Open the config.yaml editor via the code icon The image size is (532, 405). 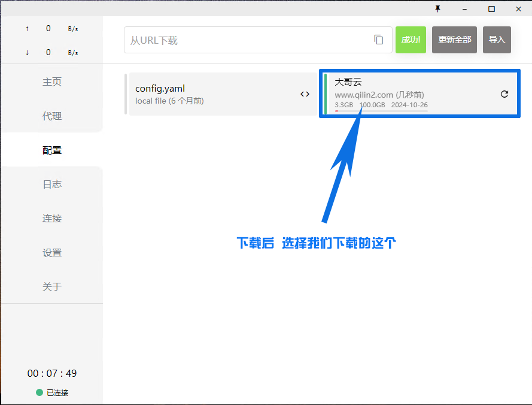point(305,93)
